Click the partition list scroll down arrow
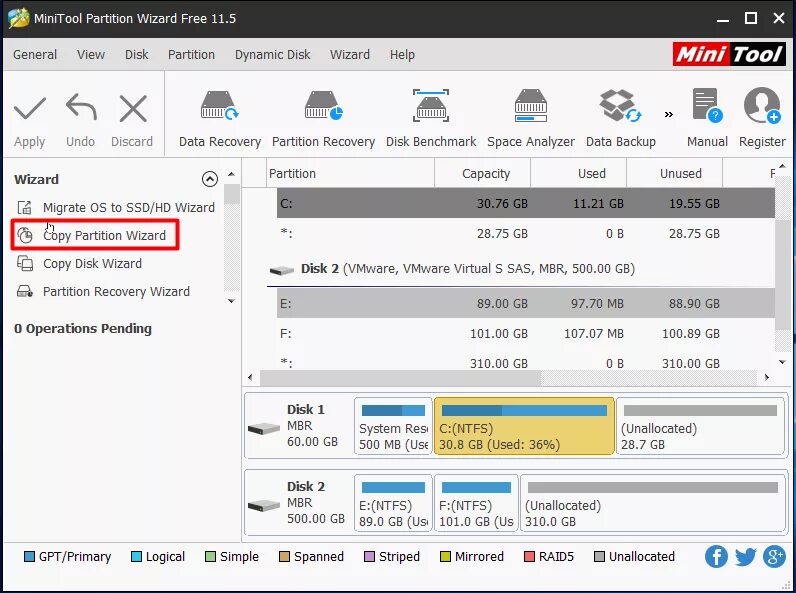The width and height of the screenshot is (796, 593). (x=782, y=362)
